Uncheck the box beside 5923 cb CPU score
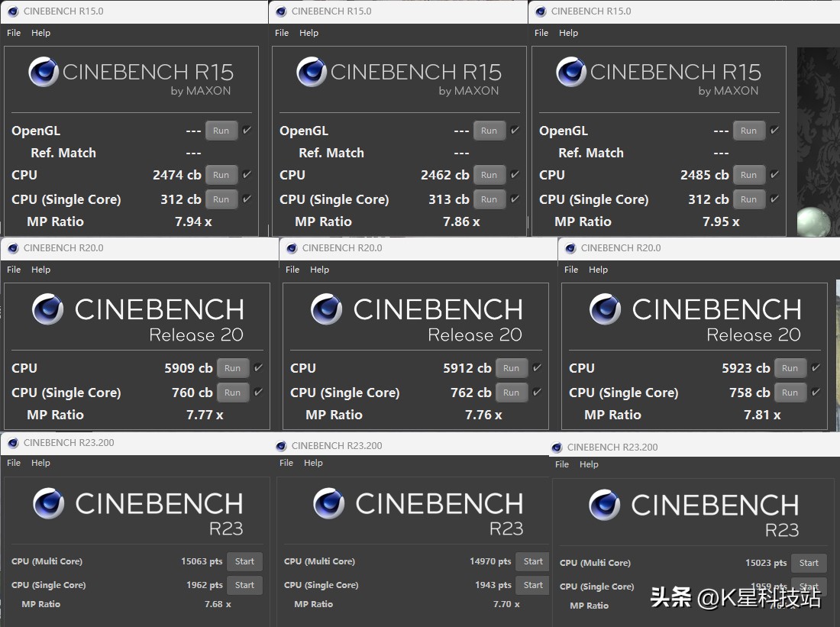840x627 pixels. tap(816, 368)
